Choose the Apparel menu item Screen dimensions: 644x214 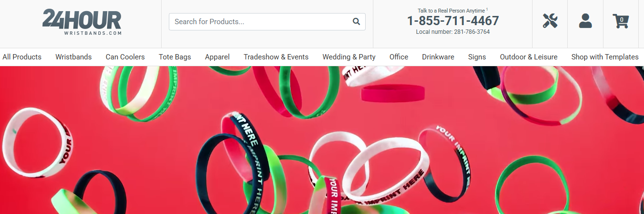tap(217, 57)
